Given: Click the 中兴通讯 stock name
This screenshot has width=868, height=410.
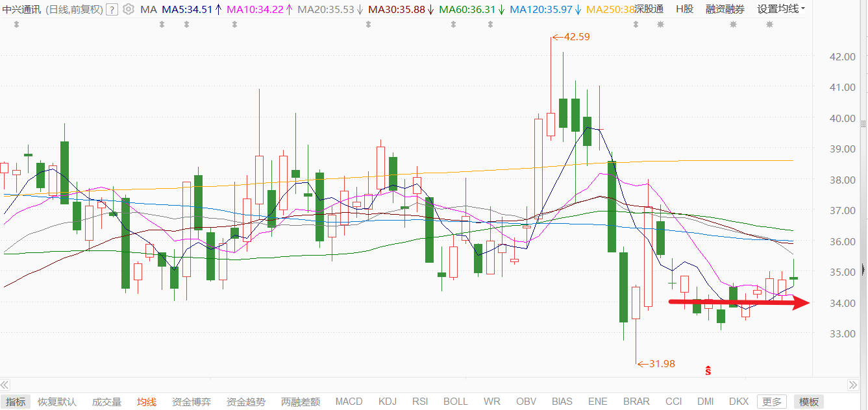Looking at the screenshot, I should pyautogui.click(x=21, y=9).
